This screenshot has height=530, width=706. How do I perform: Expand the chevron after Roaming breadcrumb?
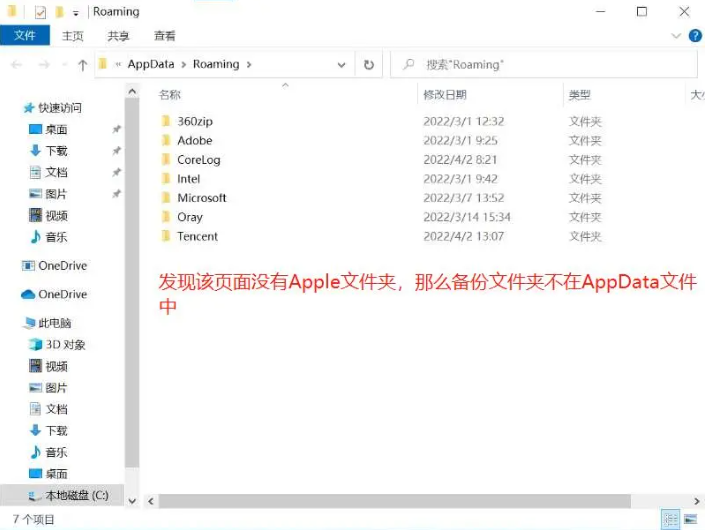pyautogui.click(x=249, y=65)
